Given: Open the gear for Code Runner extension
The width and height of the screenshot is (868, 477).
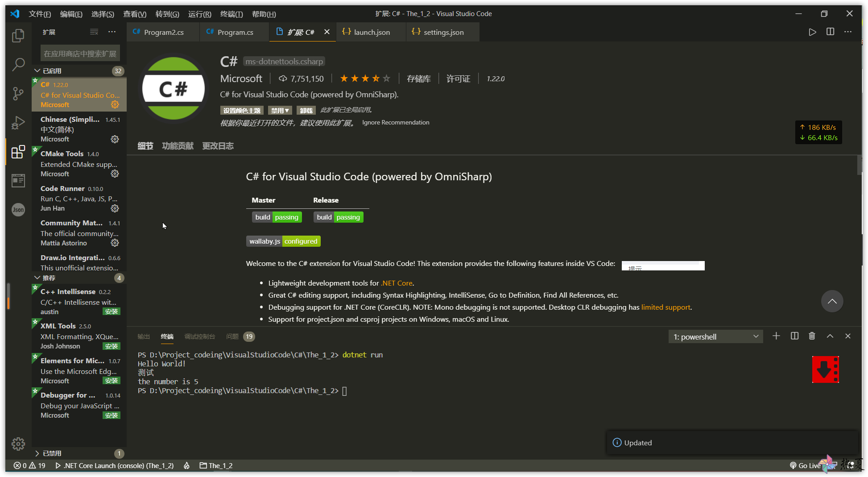Looking at the screenshot, I should pyautogui.click(x=115, y=208).
